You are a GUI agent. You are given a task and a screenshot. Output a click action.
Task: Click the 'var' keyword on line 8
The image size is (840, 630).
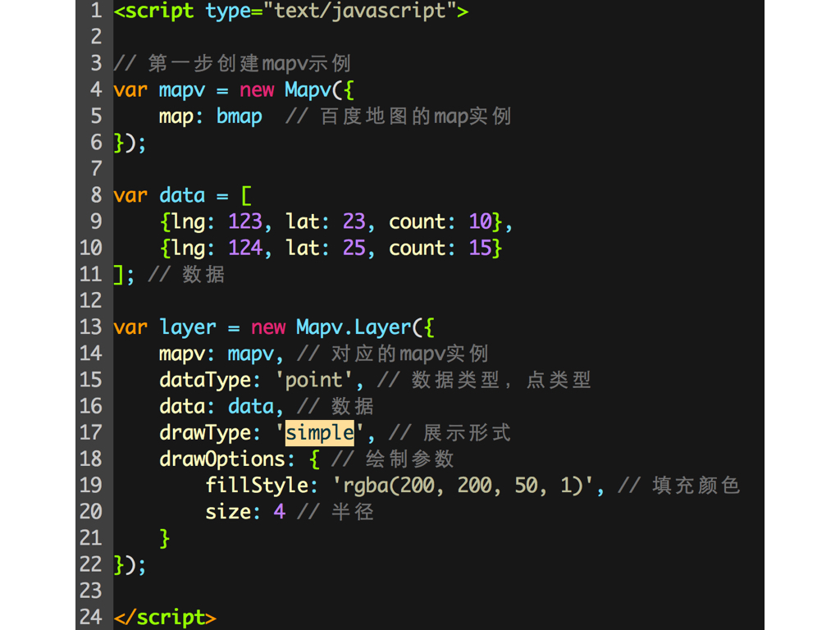130,195
